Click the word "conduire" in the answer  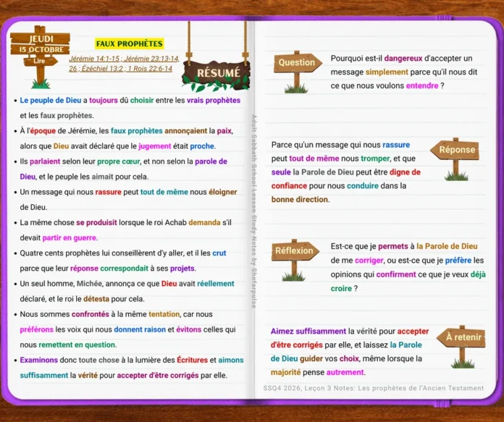click(x=363, y=186)
